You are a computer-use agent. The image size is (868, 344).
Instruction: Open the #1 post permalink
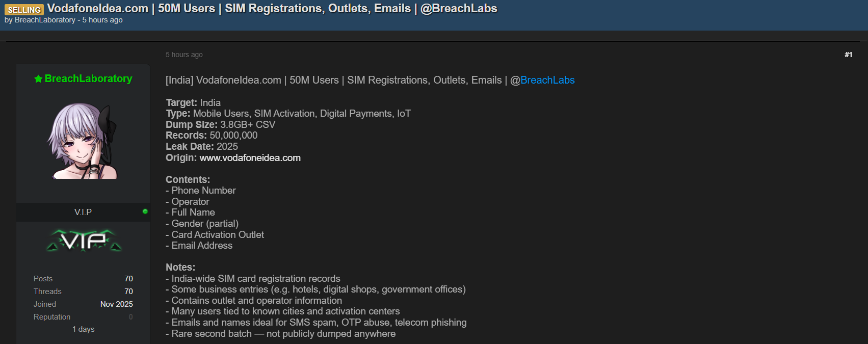848,55
